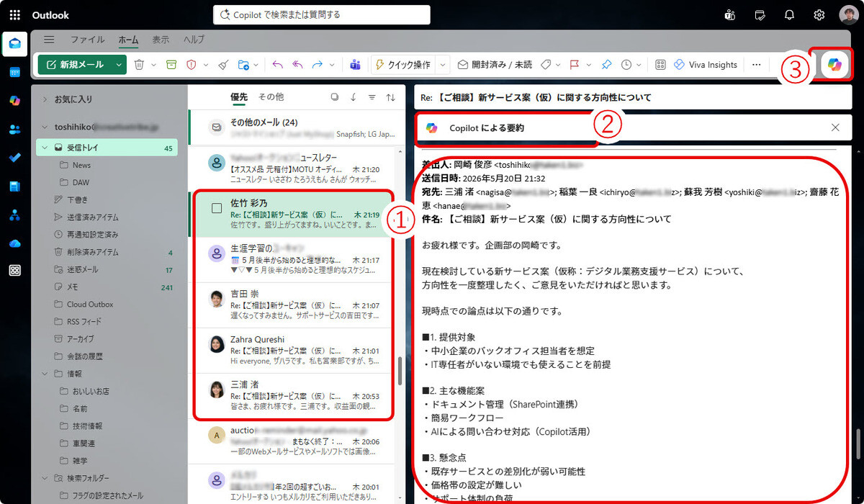This screenshot has width=864, height=504.
Task: Tick the checkbox on 佐竹 彩乃 message
Action: (217, 208)
